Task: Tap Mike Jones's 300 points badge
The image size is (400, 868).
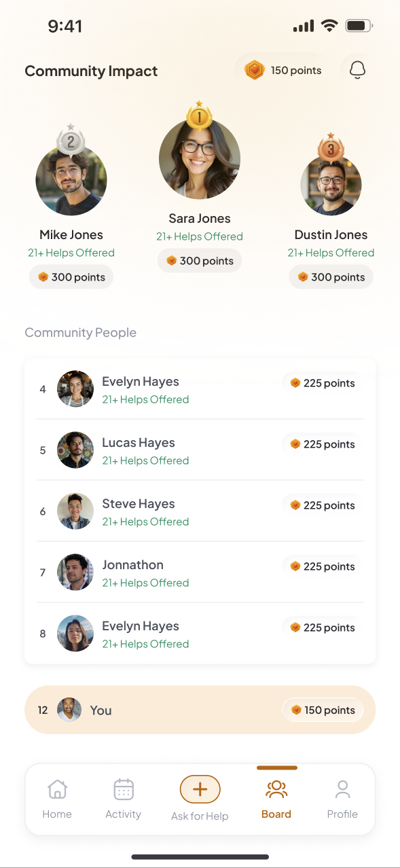Action: click(x=71, y=277)
